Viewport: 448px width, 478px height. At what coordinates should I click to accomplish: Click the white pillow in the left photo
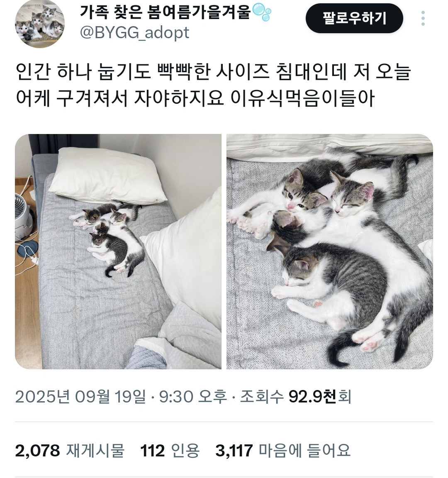(x=107, y=175)
